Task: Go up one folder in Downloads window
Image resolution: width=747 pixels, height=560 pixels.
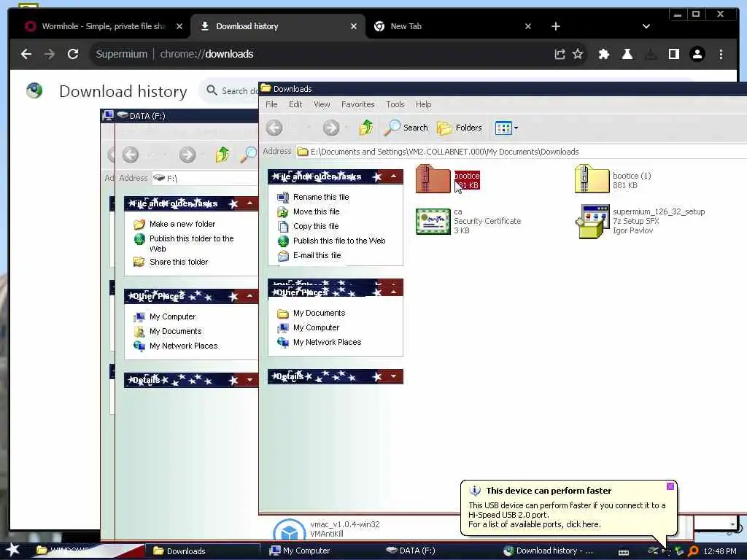Action: tap(366, 128)
